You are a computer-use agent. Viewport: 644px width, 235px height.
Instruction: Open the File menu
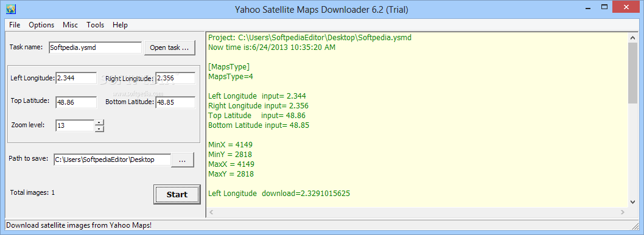click(x=15, y=24)
